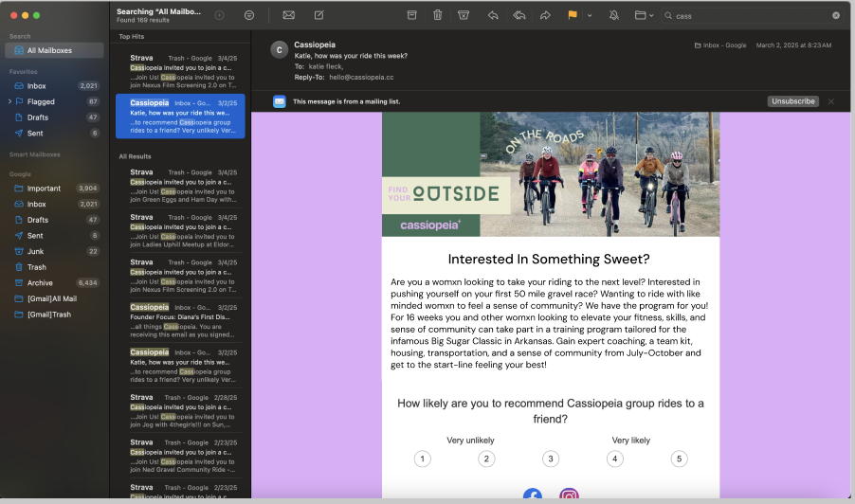The image size is (855, 504).
Task: Select highlighted Cassiopeia email in Top Hits
Action: click(180, 117)
